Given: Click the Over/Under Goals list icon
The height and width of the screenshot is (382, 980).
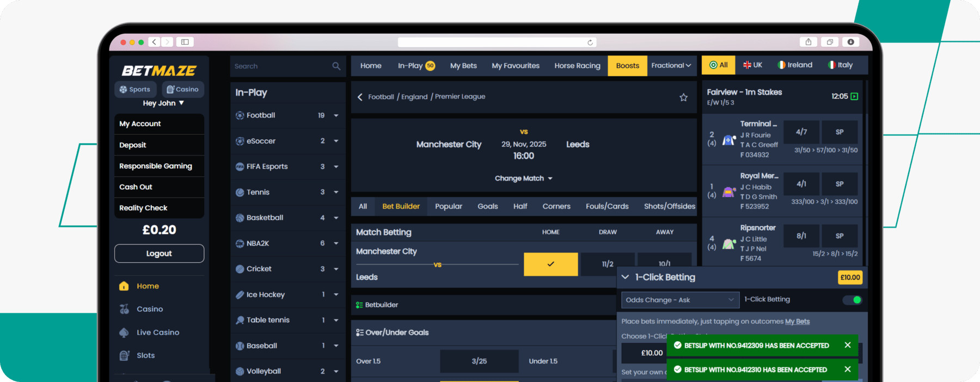Looking at the screenshot, I should click(x=359, y=332).
